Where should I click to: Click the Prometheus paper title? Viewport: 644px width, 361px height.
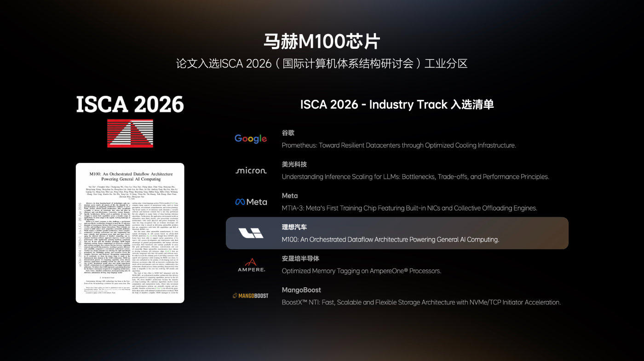[399, 146]
